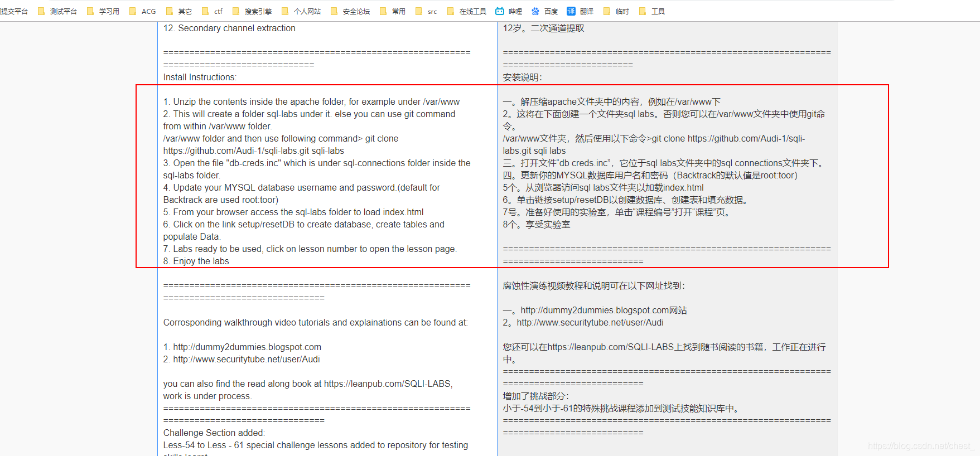Click translated line '您还可以在https://leanpub.com/SQLI-LABS上找到'
This screenshot has height=456, width=980.
click(664, 347)
